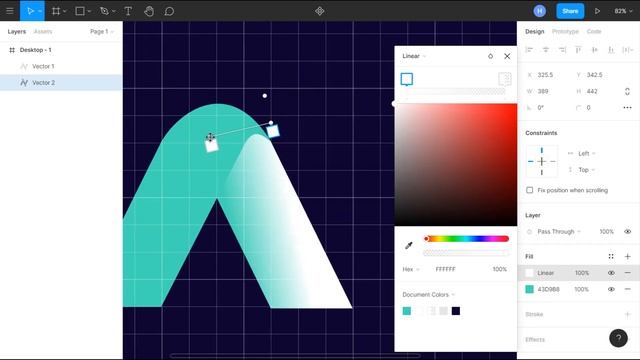Click the FFFFFF hex value field
The image size is (640, 360).
click(x=445, y=269)
